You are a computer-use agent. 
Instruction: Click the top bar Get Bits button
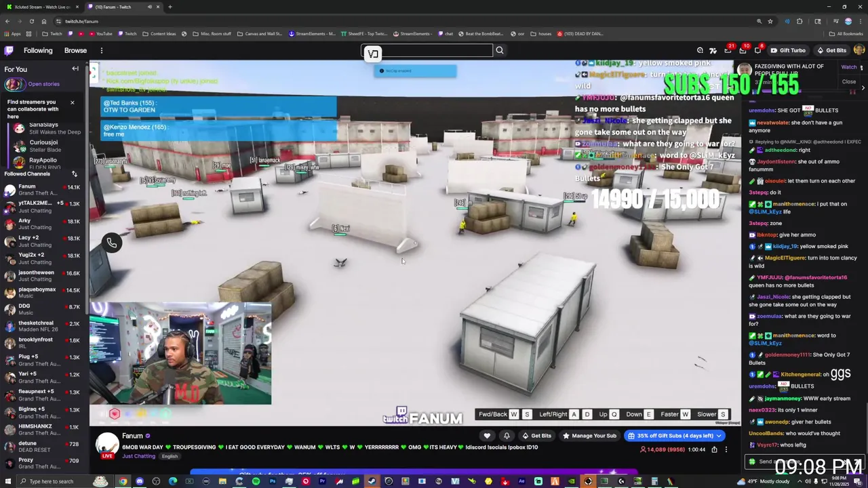tap(831, 50)
